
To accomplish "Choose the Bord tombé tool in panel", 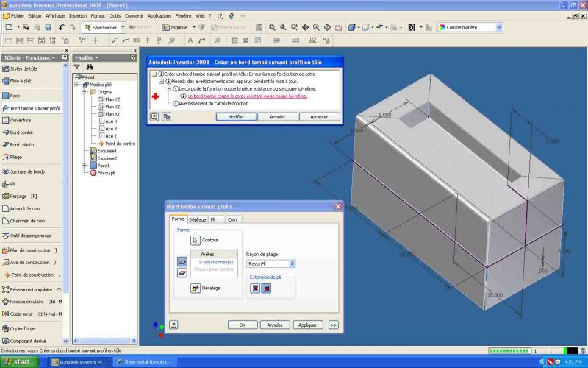I will pyautogui.click(x=22, y=132).
